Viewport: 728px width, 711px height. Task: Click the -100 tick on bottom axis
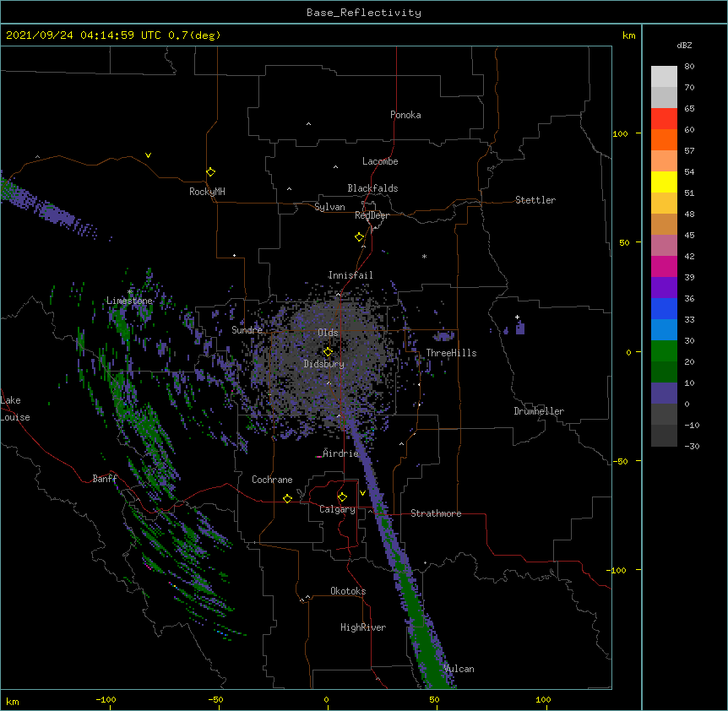(106, 700)
